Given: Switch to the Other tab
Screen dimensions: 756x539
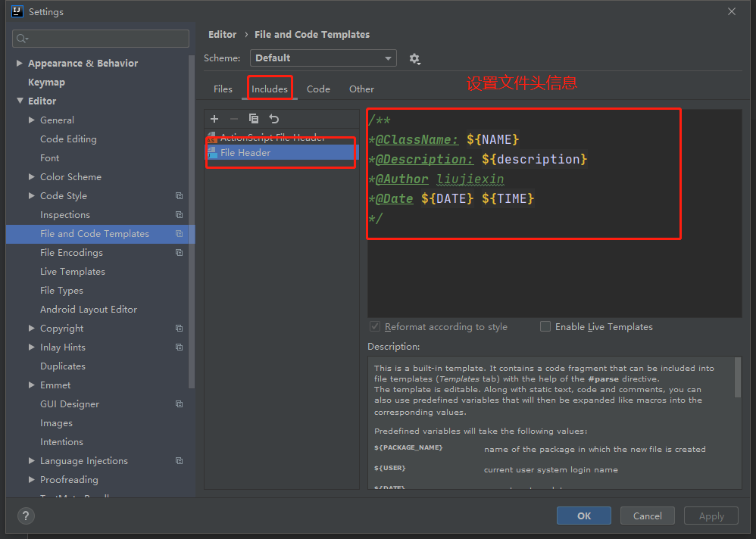Looking at the screenshot, I should click(361, 89).
